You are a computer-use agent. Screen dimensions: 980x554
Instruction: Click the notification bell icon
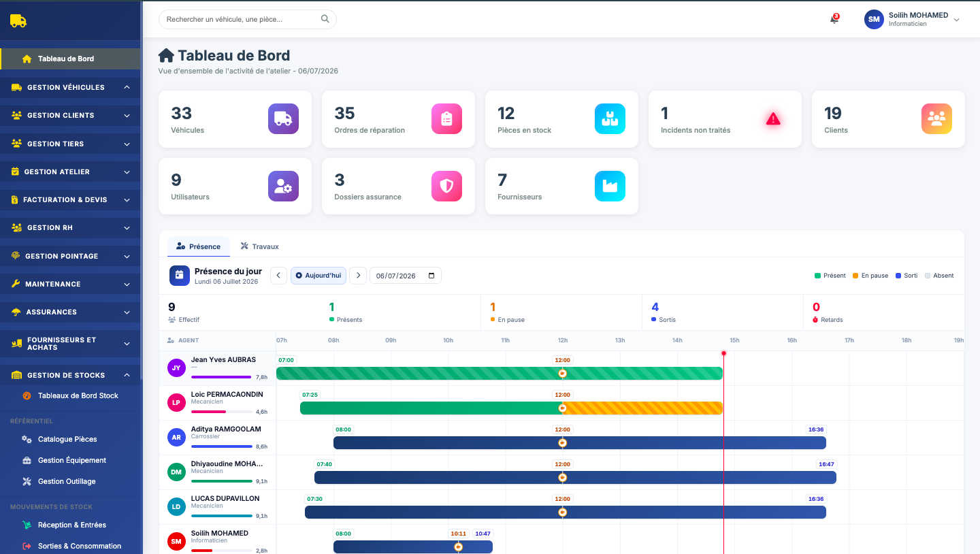point(834,19)
